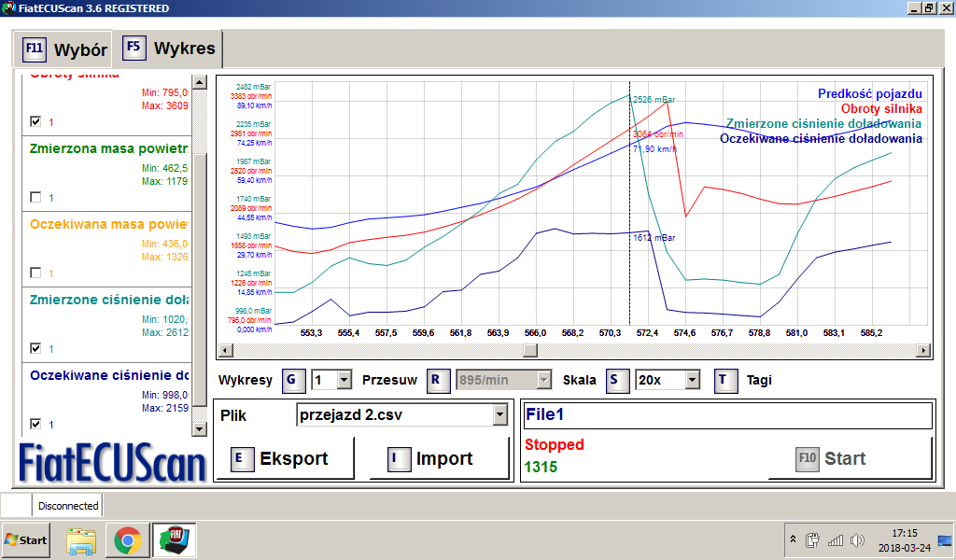Click the Disconnected status bar entry
The width and height of the screenshot is (956, 560).
67,506
